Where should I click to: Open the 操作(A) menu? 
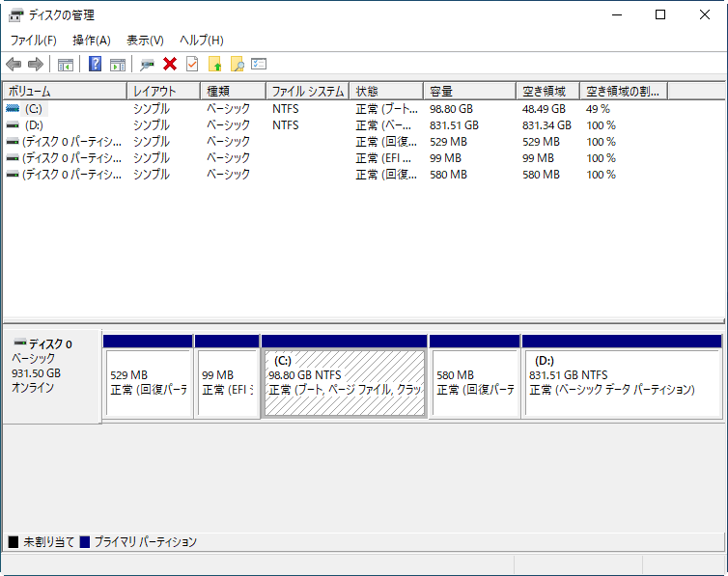(x=92, y=41)
